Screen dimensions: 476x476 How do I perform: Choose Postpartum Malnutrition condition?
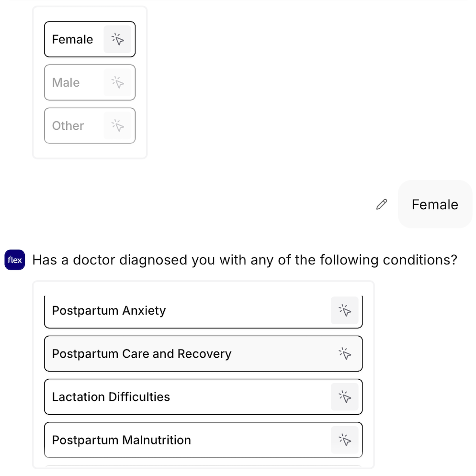(204, 440)
